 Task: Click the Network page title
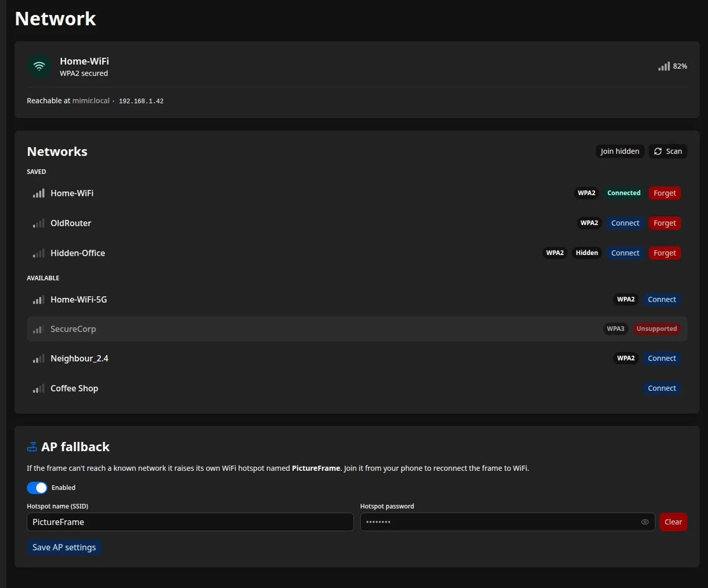tap(55, 19)
